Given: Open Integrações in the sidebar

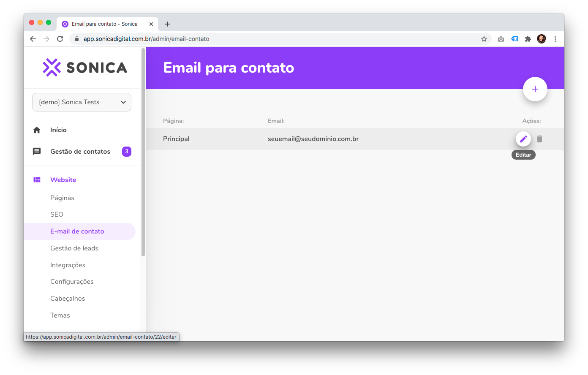Looking at the screenshot, I should point(68,265).
